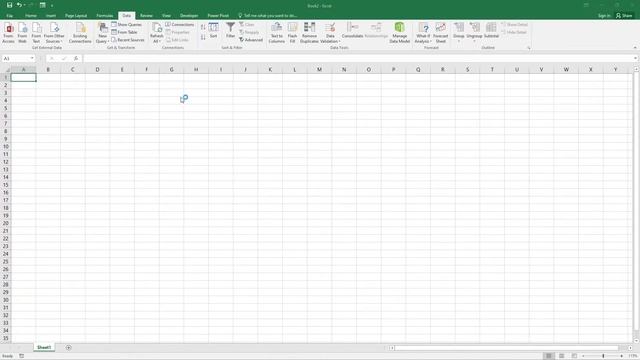Switch to Page Break Preview icon

(x=574, y=356)
